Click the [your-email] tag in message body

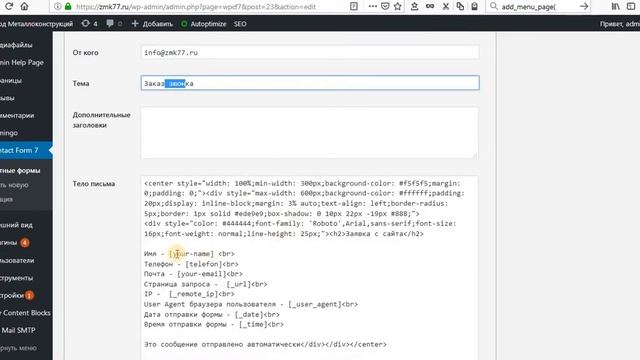[x=202, y=274]
